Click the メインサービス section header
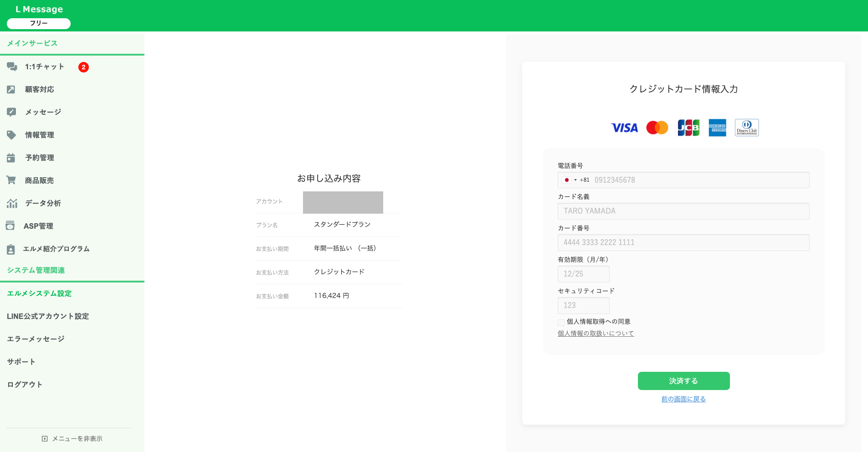The image size is (868, 452). tap(32, 43)
